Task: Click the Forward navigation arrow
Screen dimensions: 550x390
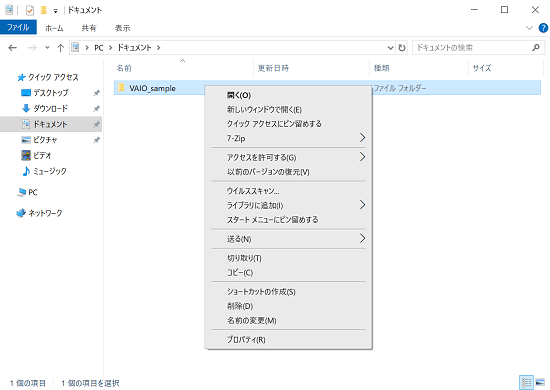Action: tap(32, 48)
